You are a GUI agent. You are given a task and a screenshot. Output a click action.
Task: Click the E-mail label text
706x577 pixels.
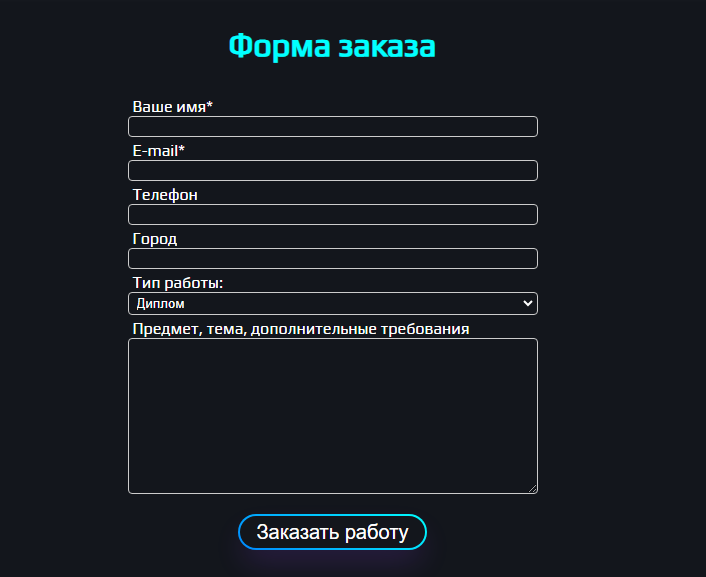coord(155,150)
